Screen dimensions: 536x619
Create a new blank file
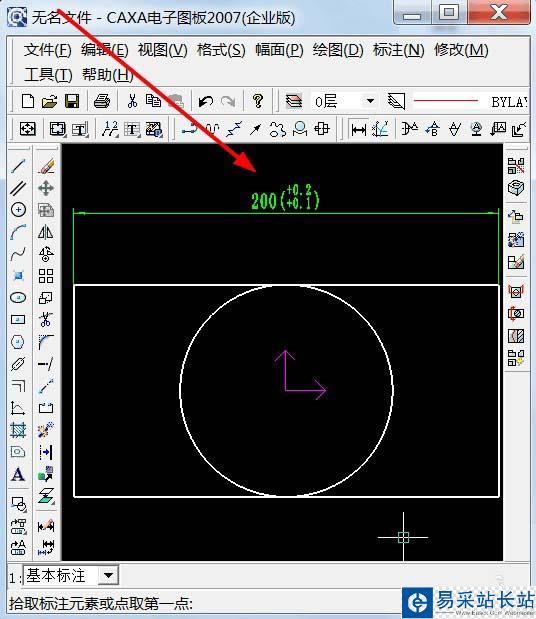[28, 101]
